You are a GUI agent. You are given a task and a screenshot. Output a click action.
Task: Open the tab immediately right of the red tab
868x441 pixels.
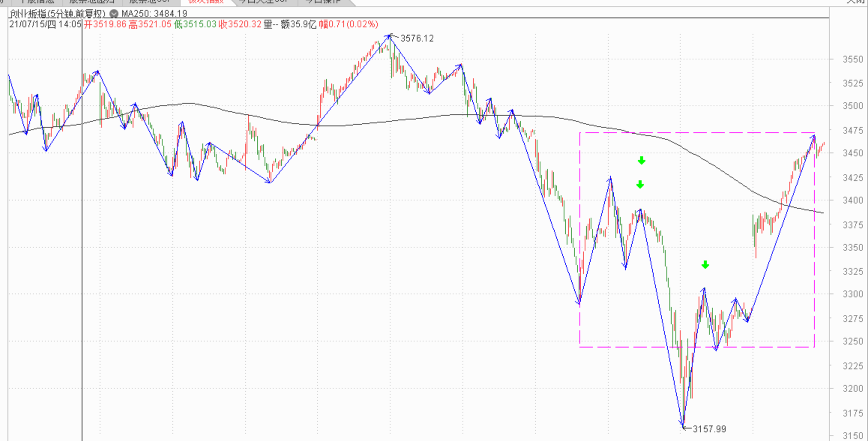point(263,1)
